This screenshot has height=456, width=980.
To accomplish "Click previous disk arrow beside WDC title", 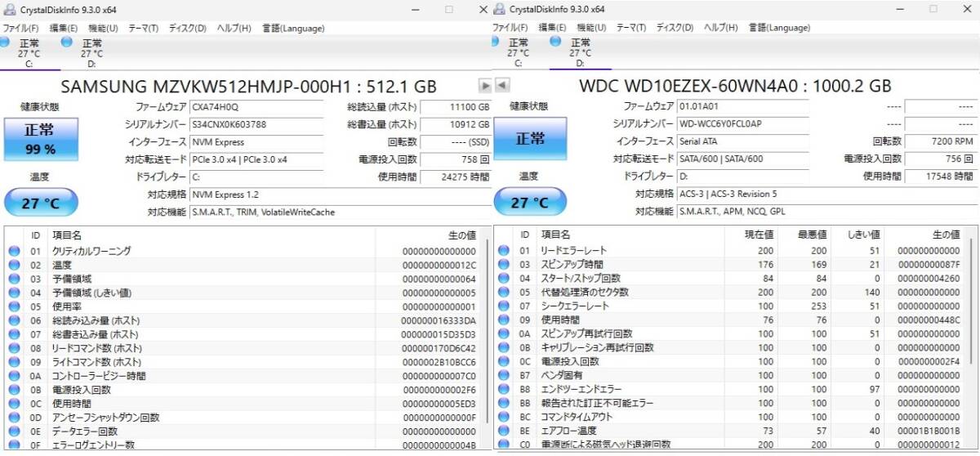I will pos(503,85).
